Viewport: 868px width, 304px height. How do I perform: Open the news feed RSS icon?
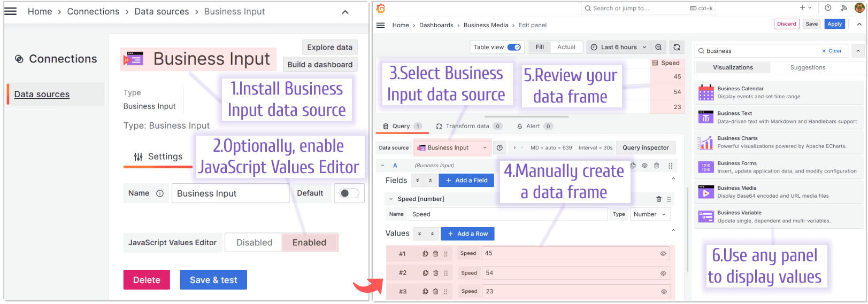click(x=844, y=8)
